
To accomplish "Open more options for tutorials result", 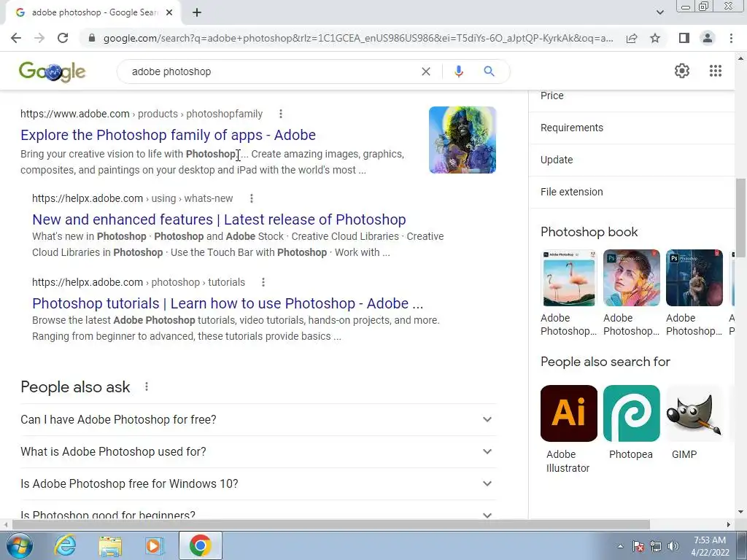I will tap(263, 282).
